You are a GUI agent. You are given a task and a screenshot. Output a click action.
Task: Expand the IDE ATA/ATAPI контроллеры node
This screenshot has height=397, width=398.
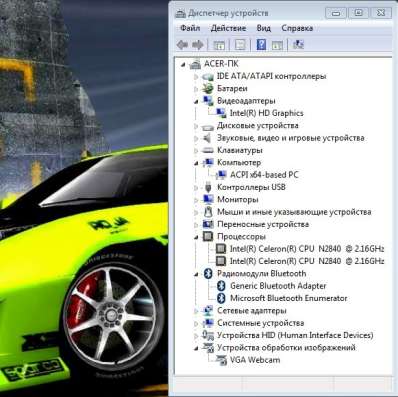[x=196, y=77]
